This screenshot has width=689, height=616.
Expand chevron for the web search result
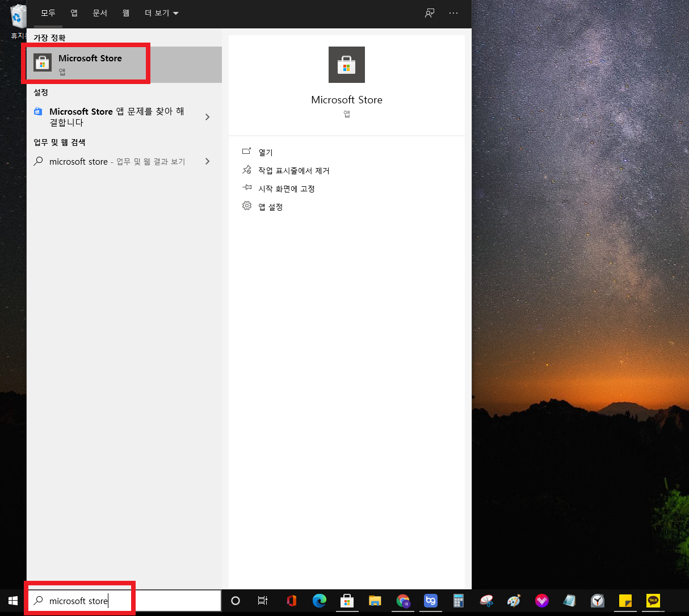207,161
